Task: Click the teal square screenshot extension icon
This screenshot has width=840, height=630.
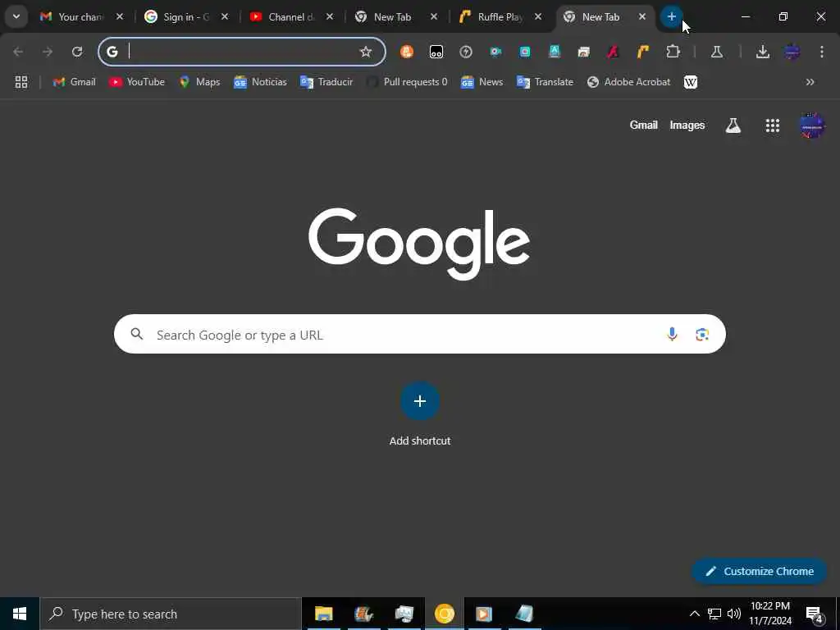Action: coord(525,52)
